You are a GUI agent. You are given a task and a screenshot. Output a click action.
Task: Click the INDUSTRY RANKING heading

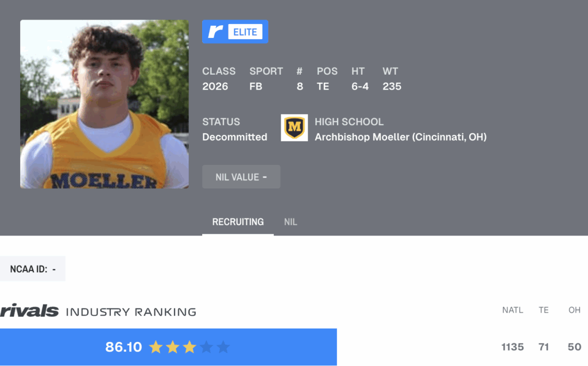pyautogui.click(x=131, y=312)
